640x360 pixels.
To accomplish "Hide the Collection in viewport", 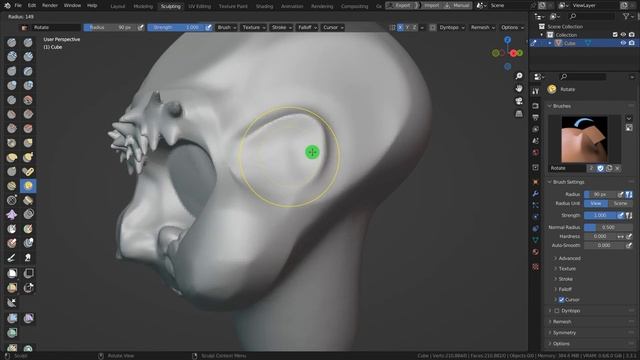I will [623, 35].
